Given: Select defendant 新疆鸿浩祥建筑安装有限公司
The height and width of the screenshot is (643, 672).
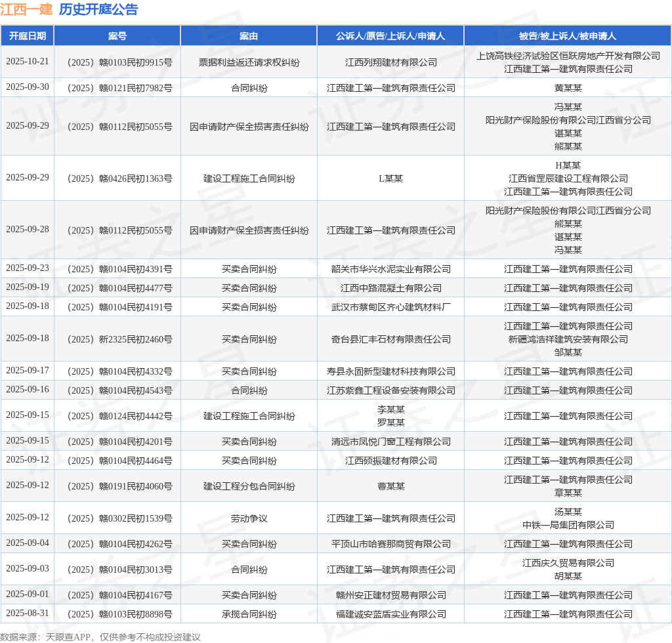Looking at the screenshot, I should tap(568, 339).
